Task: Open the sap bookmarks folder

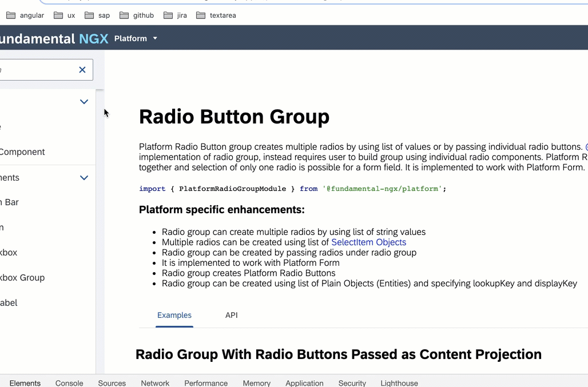Action: tap(97, 15)
